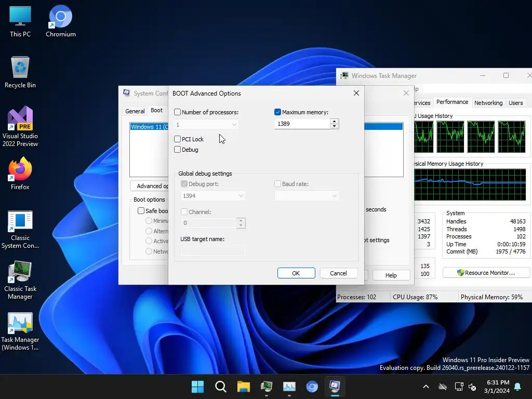Click the USB target name field
The width and height of the screenshot is (532, 399).
[x=212, y=251]
